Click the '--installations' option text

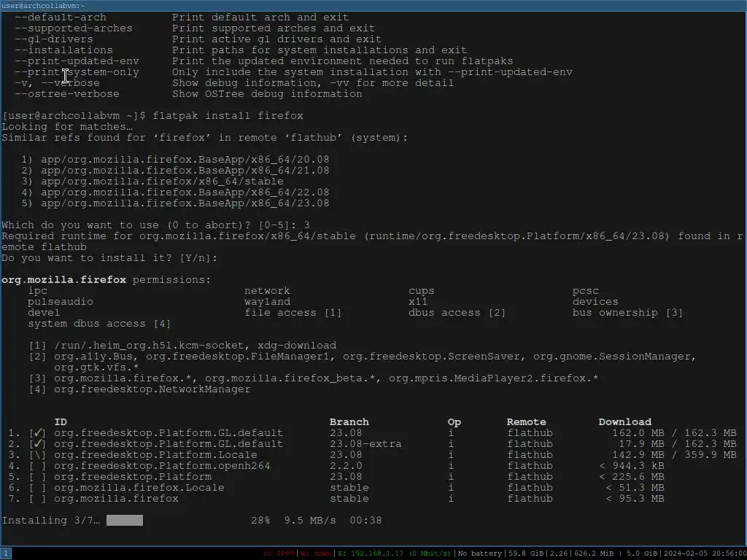pyautogui.click(x=64, y=50)
